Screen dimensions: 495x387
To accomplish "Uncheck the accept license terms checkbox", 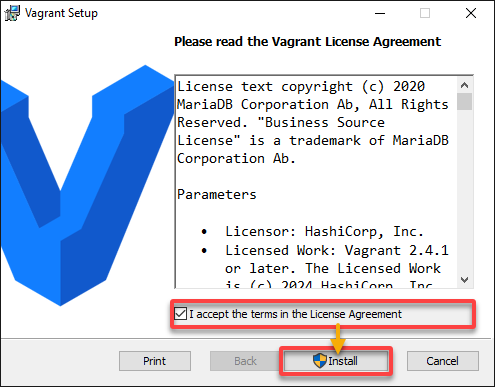I will pos(180,314).
